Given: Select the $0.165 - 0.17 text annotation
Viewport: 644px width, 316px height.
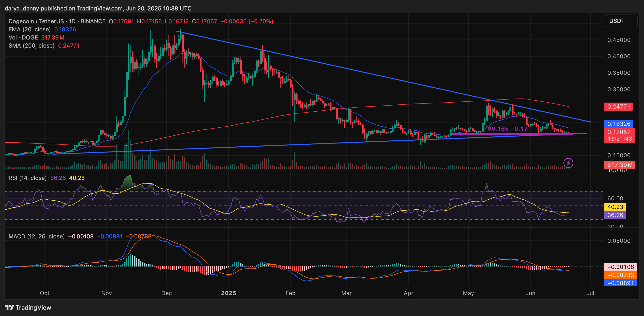Looking at the screenshot, I should 508,129.
